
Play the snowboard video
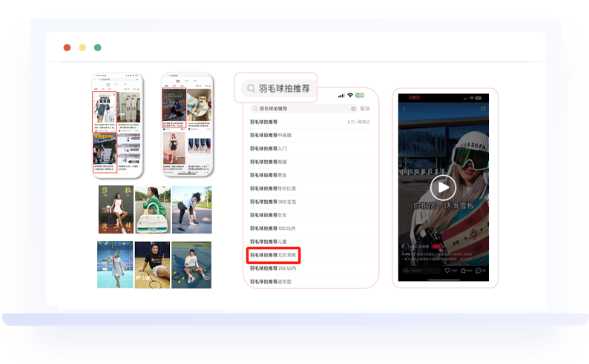pyautogui.click(x=444, y=186)
